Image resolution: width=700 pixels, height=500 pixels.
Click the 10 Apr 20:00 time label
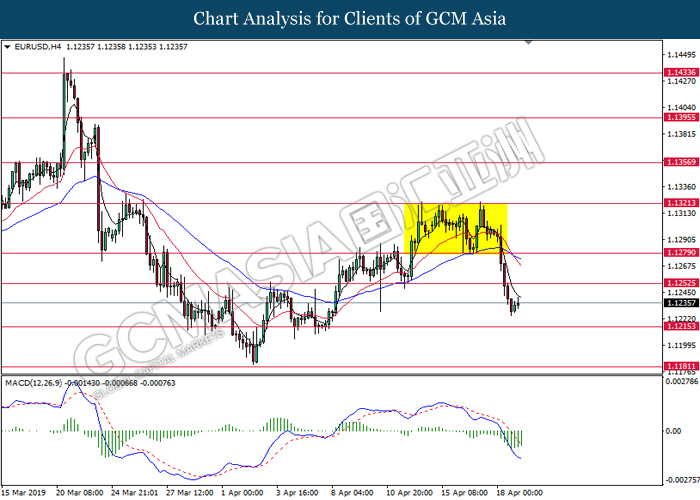pyautogui.click(x=409, y=493)
